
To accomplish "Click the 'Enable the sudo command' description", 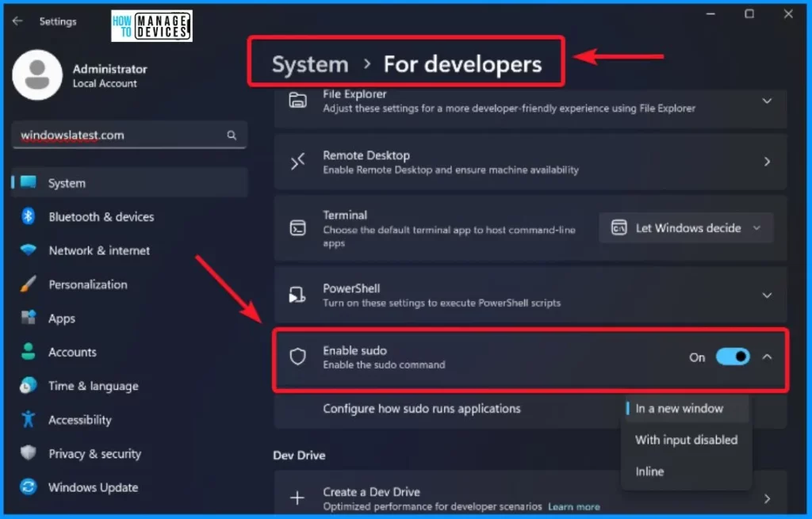I will point(384,364).
